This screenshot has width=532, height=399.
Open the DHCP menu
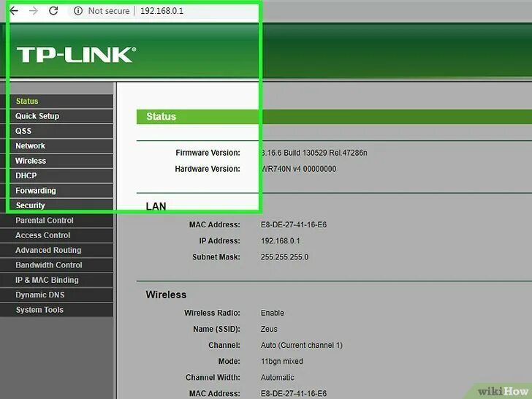tap(57, 175)
